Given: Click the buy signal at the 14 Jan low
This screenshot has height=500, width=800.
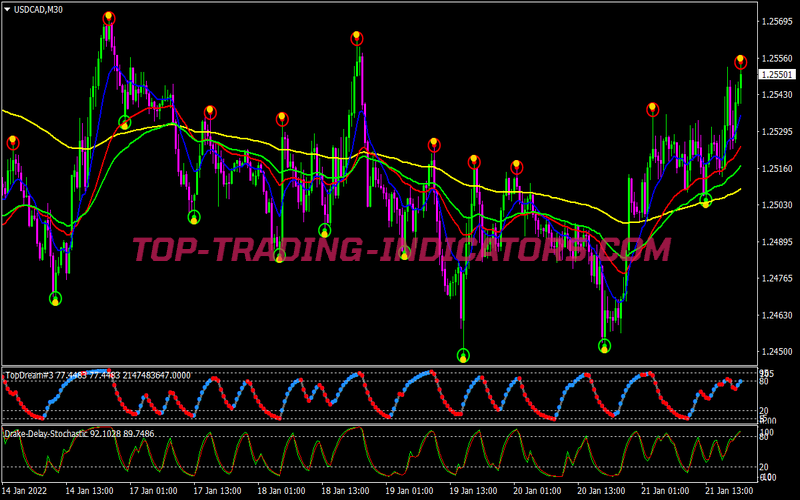Looking at the screenshot, I should pyautogui.click(x=55, y=299).
